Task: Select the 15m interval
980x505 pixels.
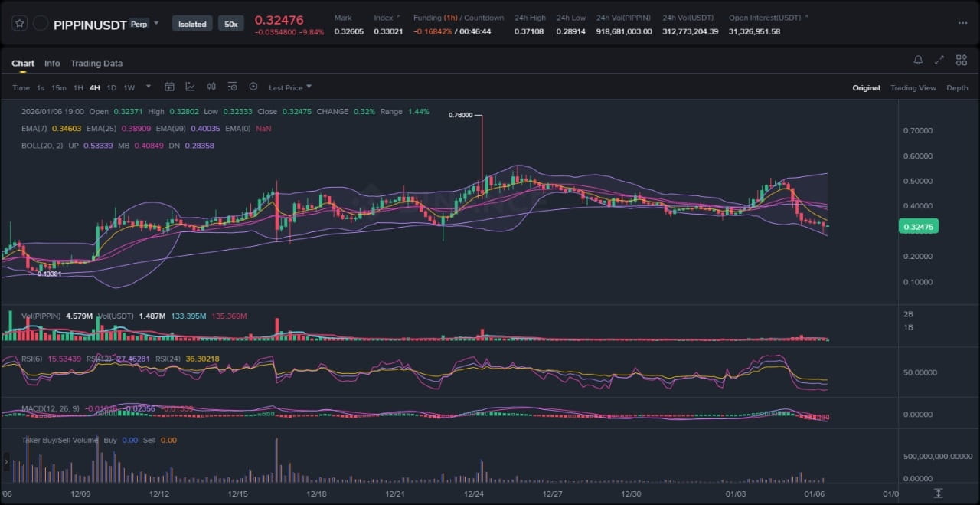Action: [x=58, y=87]
